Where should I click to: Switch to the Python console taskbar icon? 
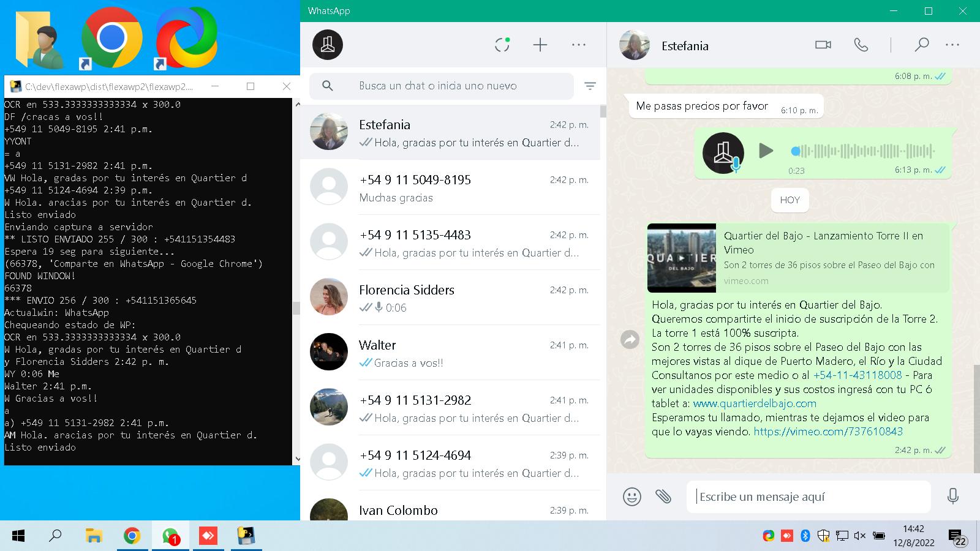(x=246, y=536)
